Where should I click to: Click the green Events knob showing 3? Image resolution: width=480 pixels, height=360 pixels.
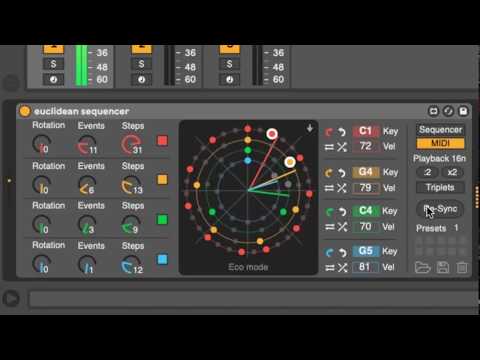click(86, 225)
